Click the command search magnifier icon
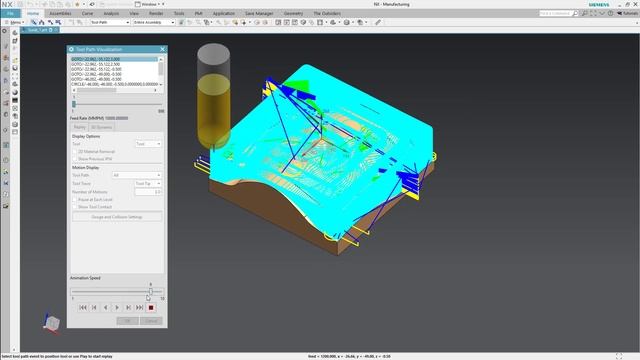Viewport: 640px width, 360px height. [x=575, y=13]
